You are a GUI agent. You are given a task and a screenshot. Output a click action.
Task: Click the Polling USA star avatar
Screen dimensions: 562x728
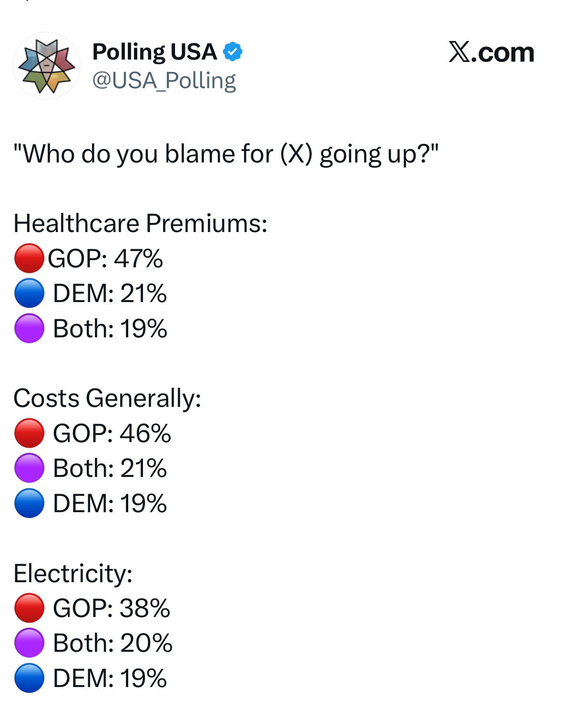tap(47, 66)
